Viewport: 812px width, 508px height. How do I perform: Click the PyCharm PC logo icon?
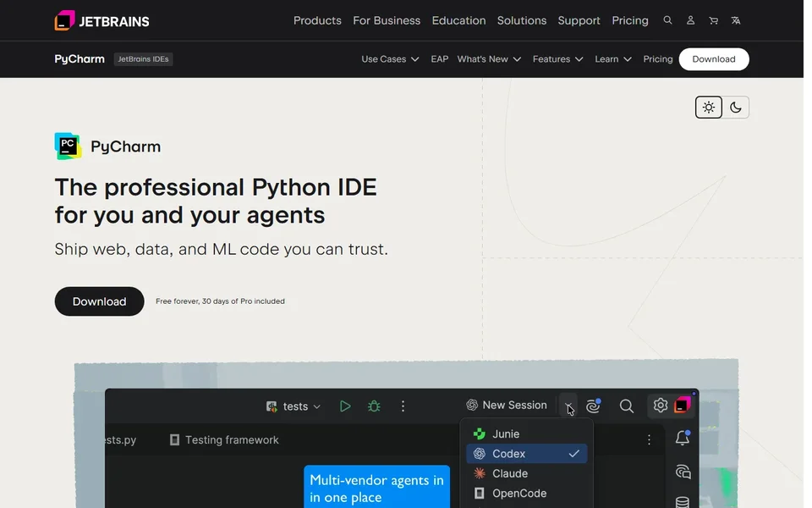click(x=68, y=146)
